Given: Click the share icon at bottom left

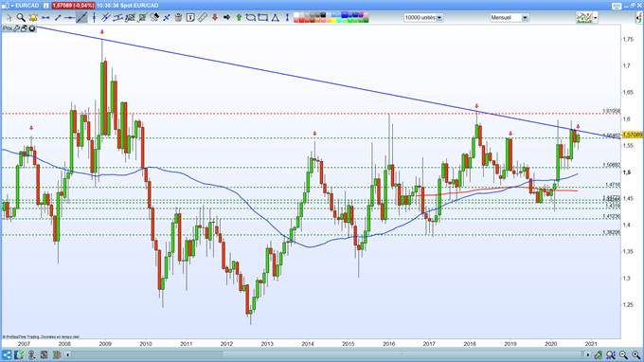Looking at the screenshot, I should (x=7, y=354).
